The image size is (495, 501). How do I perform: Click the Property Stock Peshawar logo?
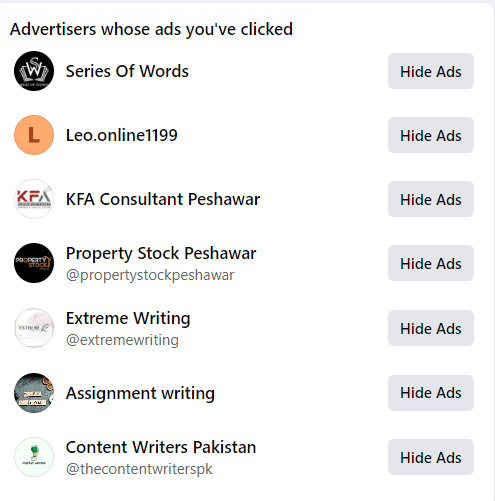click(34, 263)
